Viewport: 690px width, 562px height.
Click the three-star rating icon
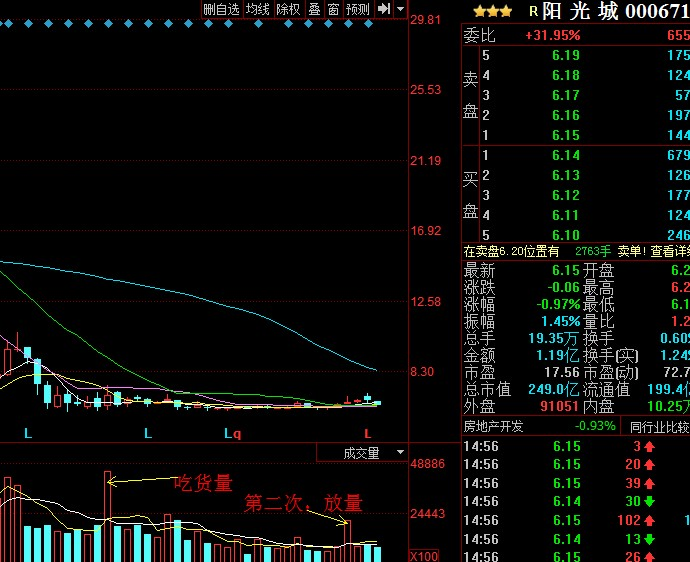click(x=493, y=11)
